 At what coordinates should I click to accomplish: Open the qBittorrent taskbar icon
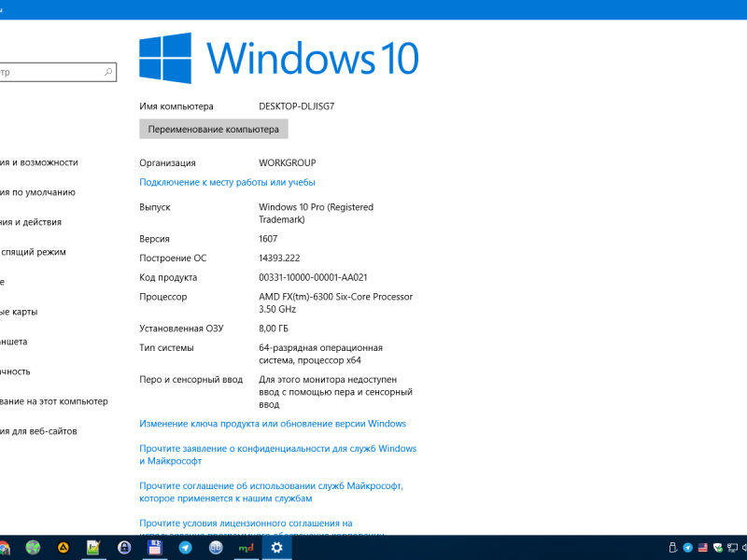(216, 548)
